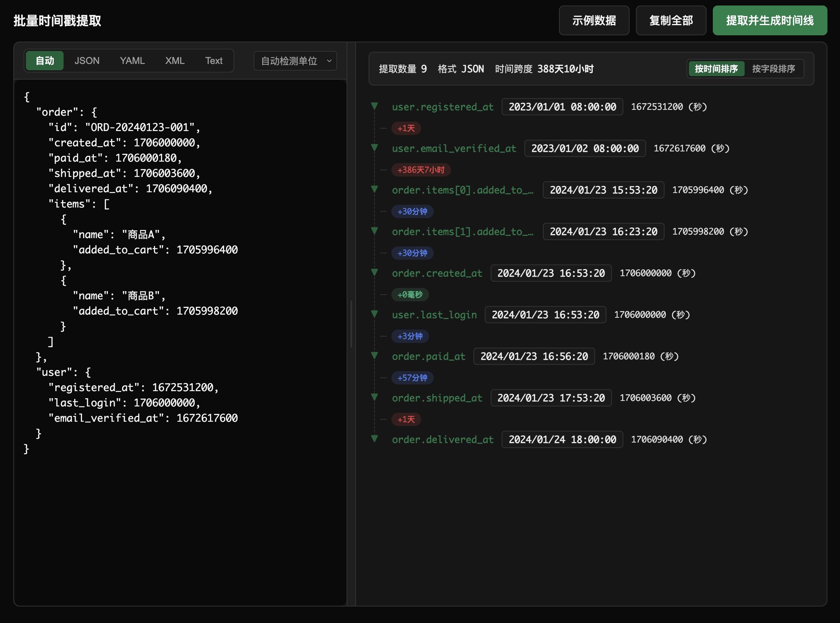Switch to the JSON format tab
This screenshot has width=840, height=623.
pos(87,61)
